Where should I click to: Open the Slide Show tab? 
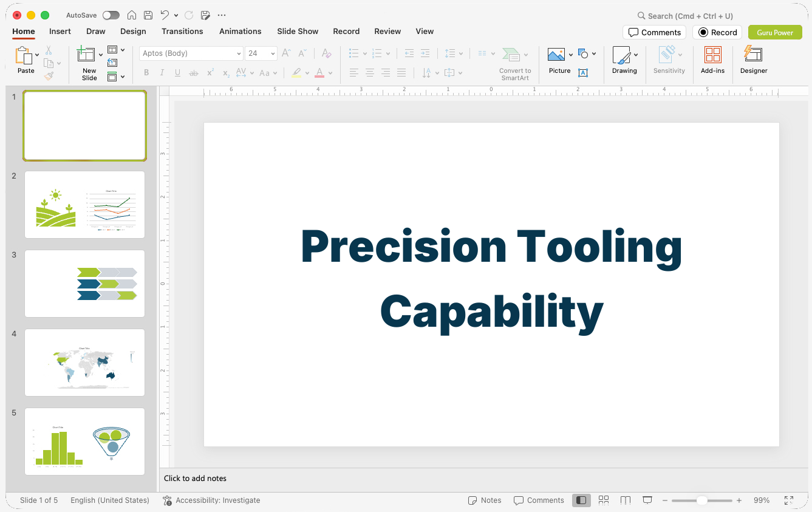[298, 32]
